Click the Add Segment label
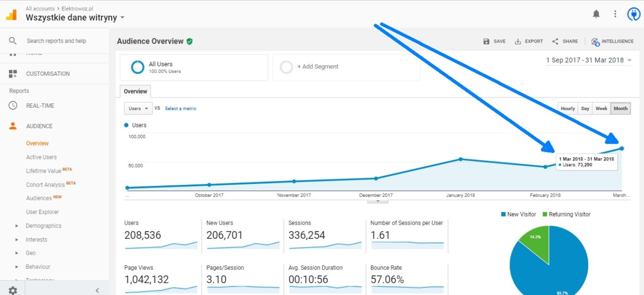This screenshot has height=295, width=644. [317, 67]
